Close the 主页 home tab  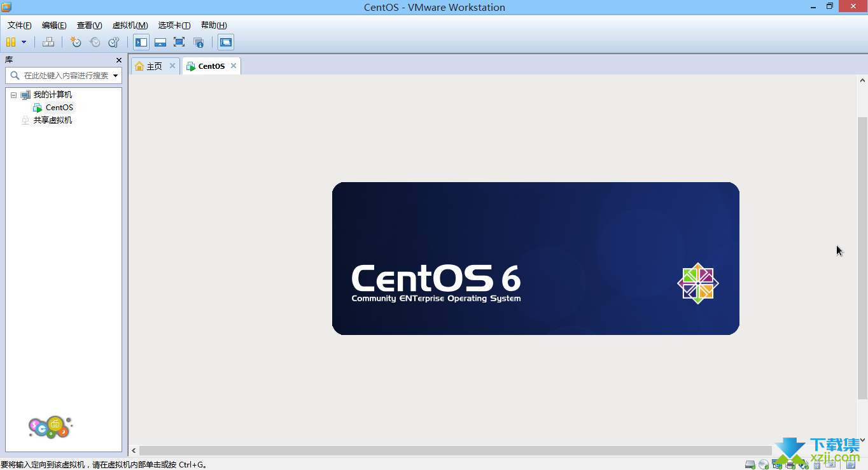172,66
